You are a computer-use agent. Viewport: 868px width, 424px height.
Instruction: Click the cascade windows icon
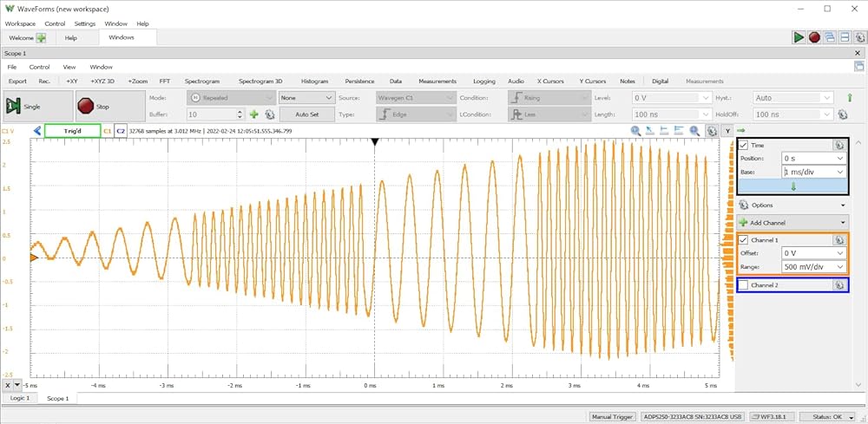[x=829, y=37]
